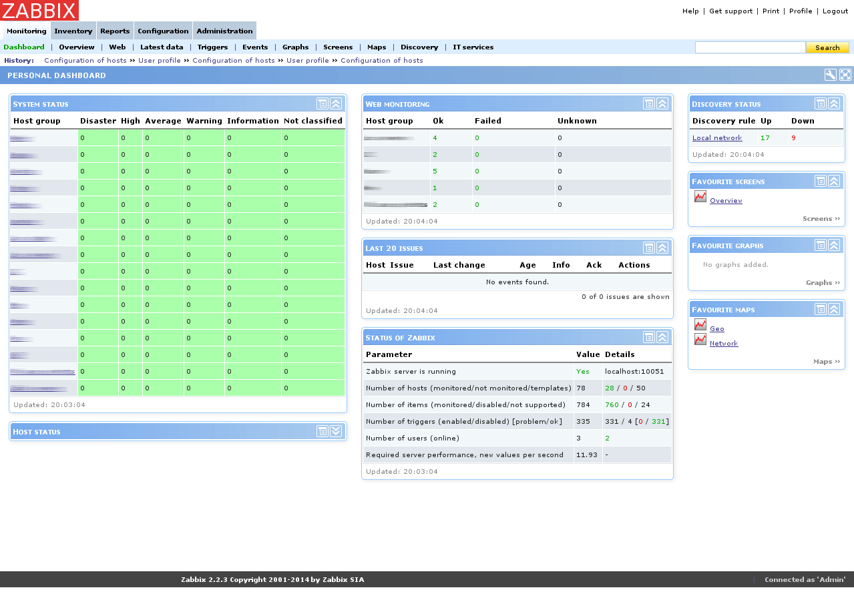Collapse the Status of Zabbix widget
Screen dimensions: 854x616
coord(662,337)
